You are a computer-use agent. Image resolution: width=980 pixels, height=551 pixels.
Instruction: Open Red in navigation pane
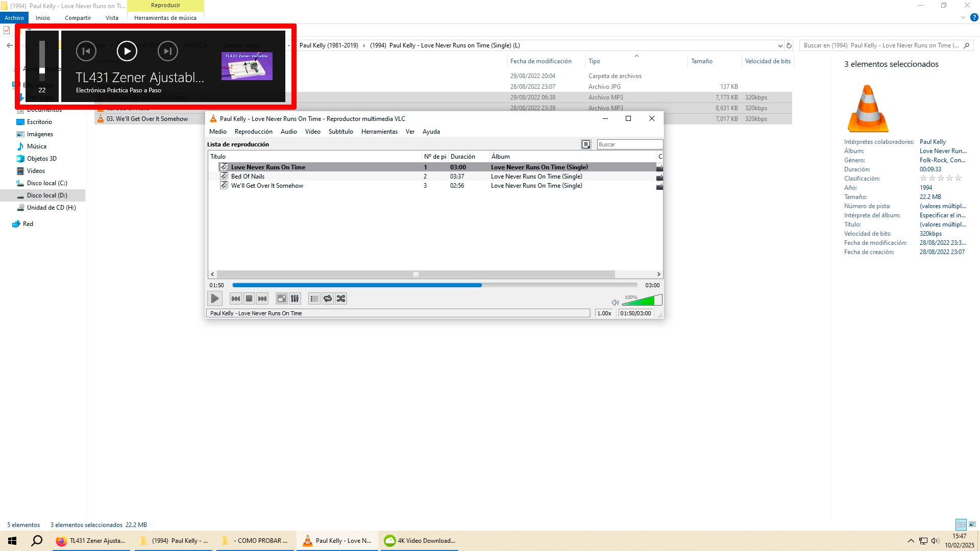28,224
